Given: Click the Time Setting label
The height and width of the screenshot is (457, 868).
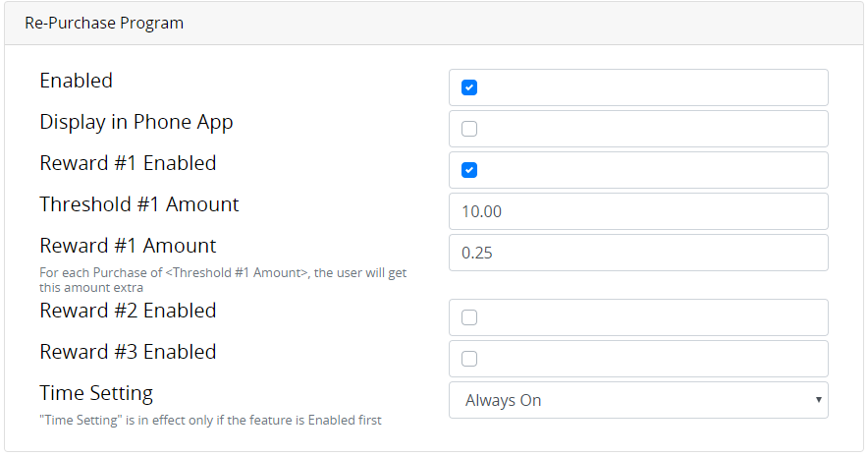Looking at the screenshot, I should 96,393.
